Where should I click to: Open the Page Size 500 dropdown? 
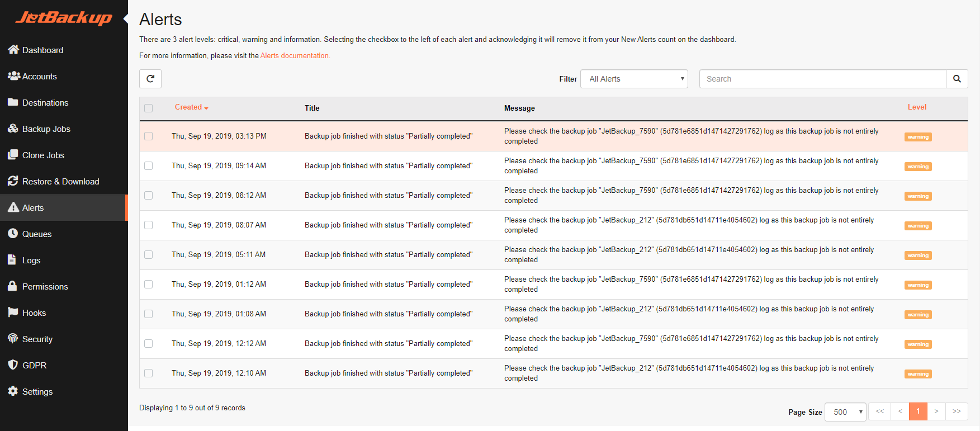pos(845,412)
